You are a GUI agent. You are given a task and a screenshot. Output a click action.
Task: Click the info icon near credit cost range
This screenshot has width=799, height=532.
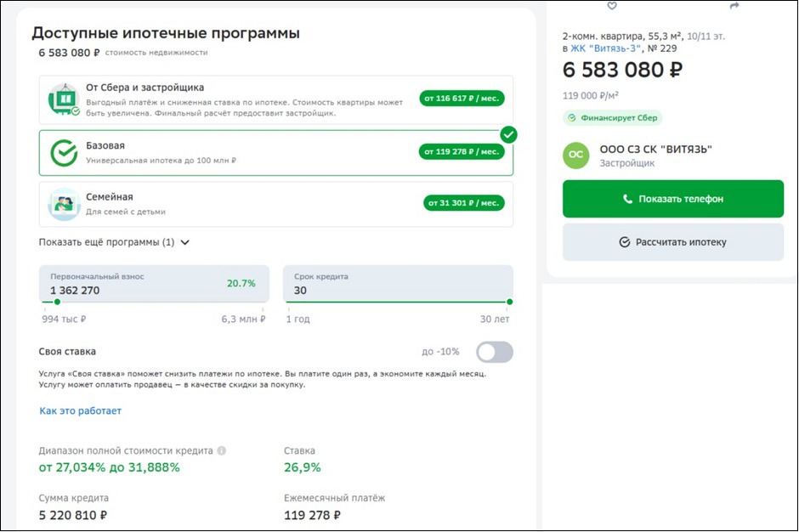[x=222, y=450]
